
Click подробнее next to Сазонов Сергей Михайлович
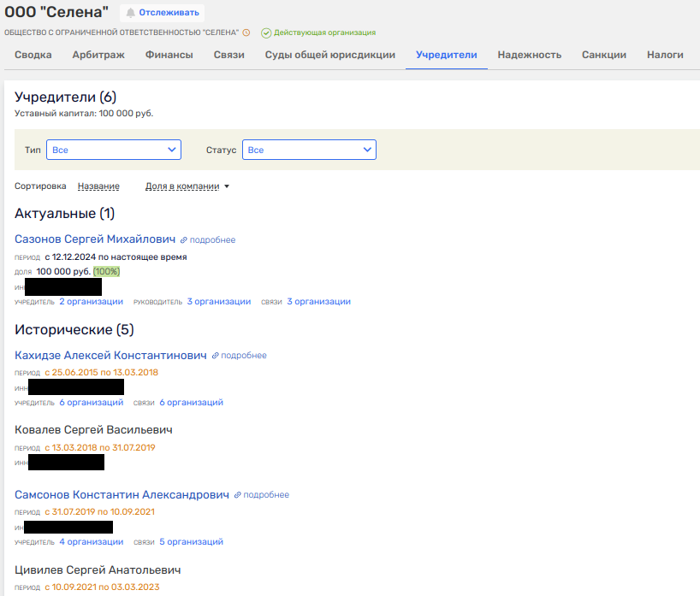point(212,240)
